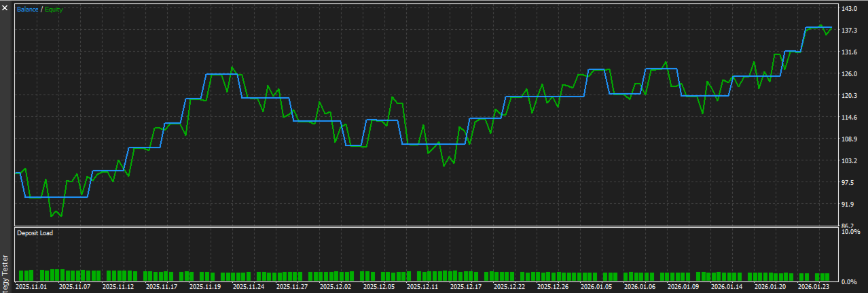Click the 2025.12.02 date label
Screen dimensions: 868x293
(x=336, y=287)
